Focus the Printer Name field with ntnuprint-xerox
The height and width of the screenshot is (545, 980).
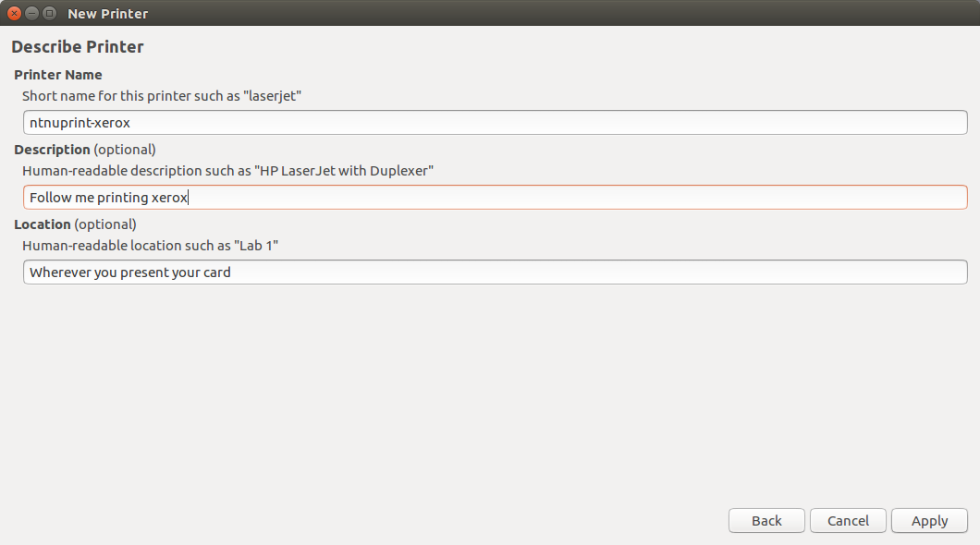coord(495,122)
